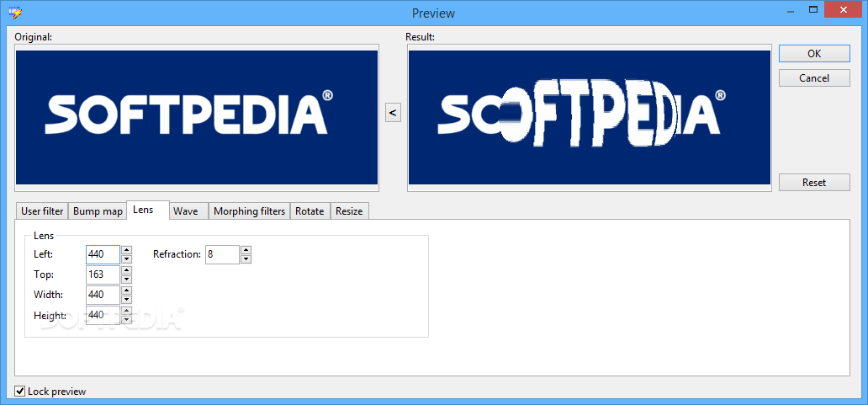868x405 pixels.
Task: Increase the Width value with up arrow
Action: pyautogui.click(x=127, y=290)
